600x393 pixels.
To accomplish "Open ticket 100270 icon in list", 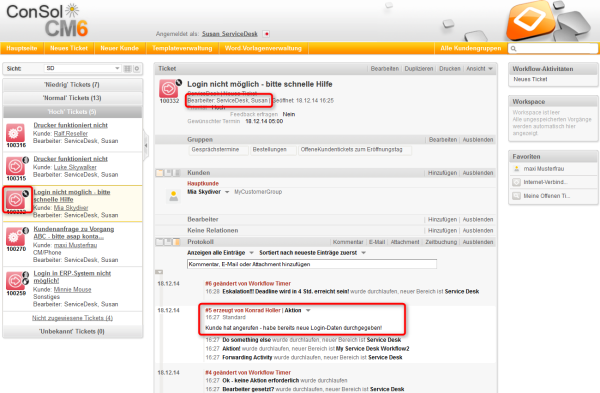I will coord(15,237).
